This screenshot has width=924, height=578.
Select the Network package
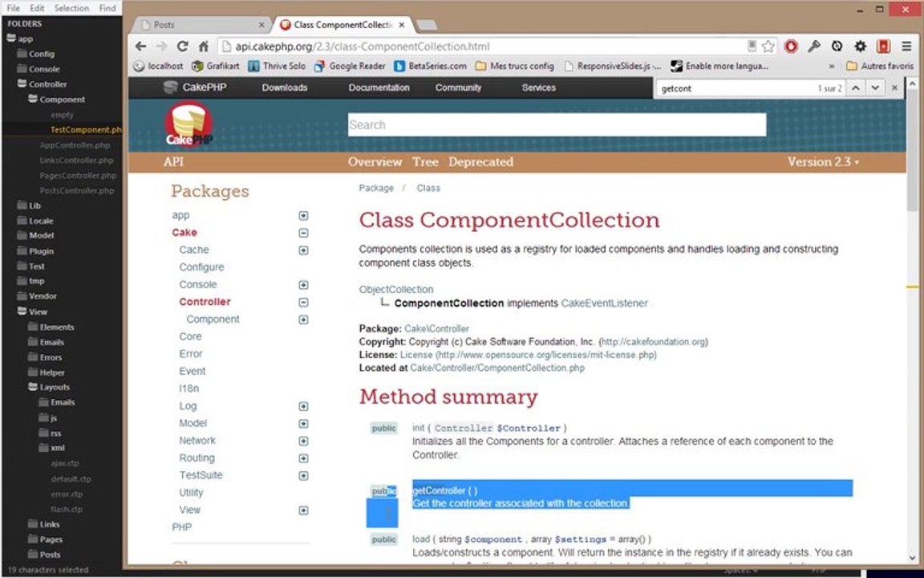pyautogui.click(x=197, y=441)
